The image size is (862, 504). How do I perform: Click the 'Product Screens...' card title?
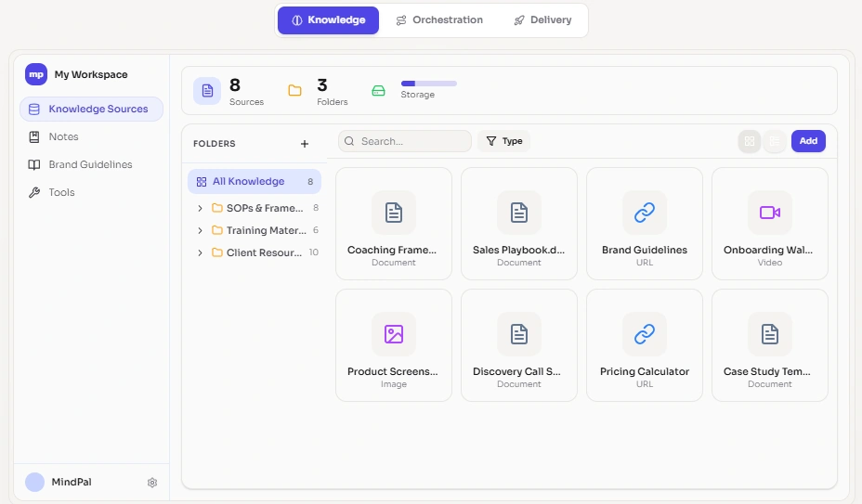[393, 371]
